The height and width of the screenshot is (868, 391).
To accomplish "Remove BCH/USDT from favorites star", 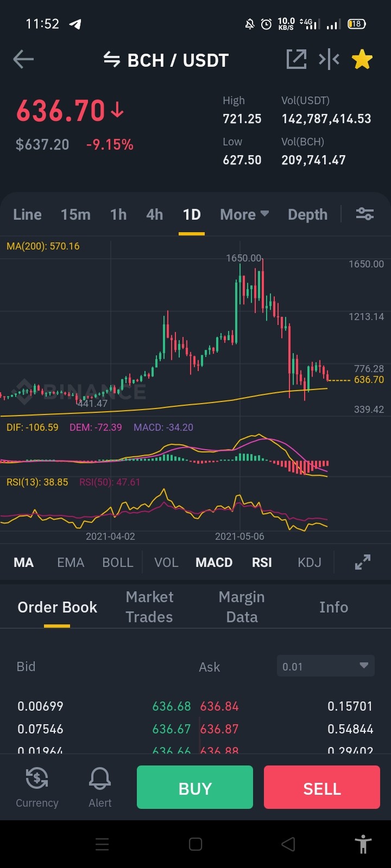I will 362,59.
